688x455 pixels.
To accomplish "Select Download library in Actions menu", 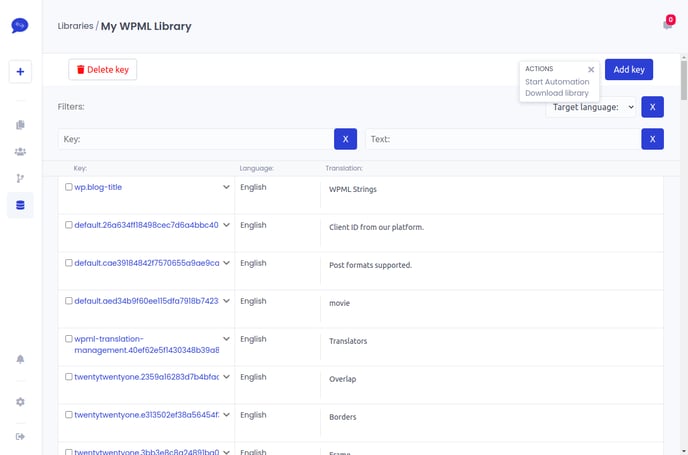I will coord(556,93).
